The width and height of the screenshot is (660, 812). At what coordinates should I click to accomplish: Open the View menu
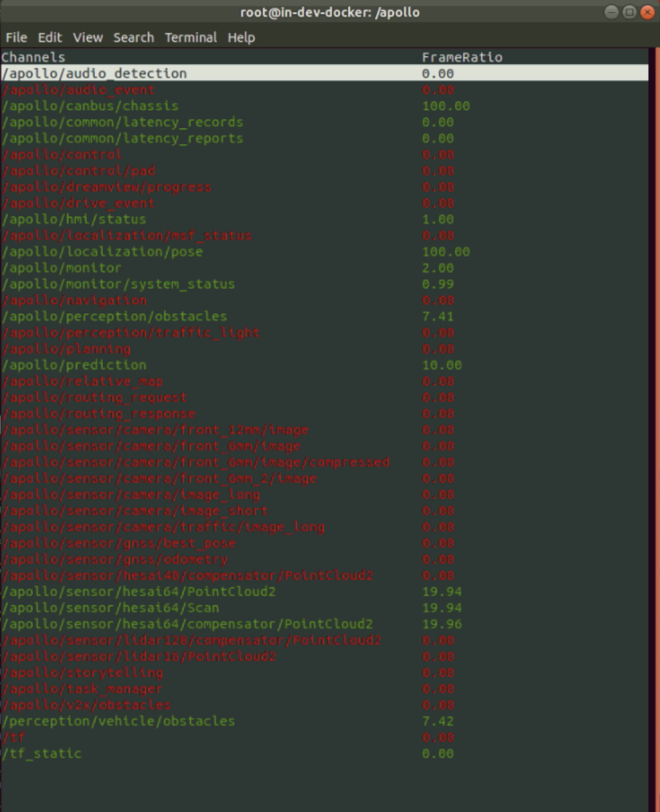point(88,37)
